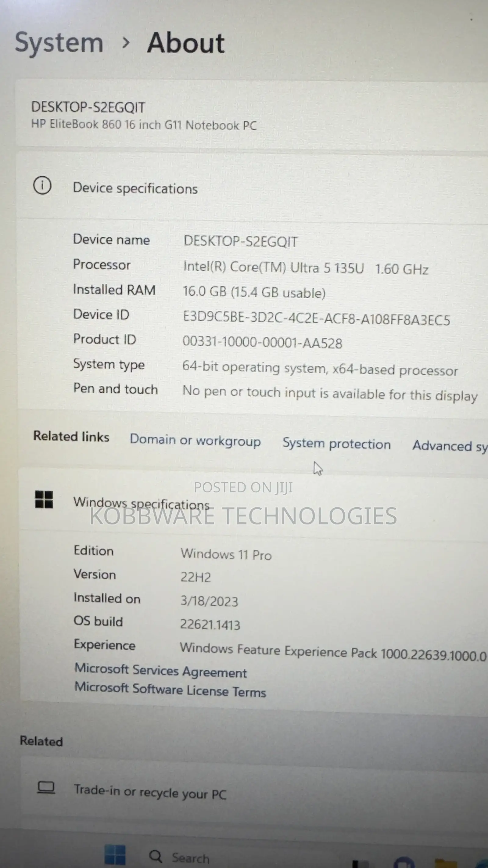
Task: Select Device ID value E3D9C5BE-3D2C-4C2E-ACF8-A108FF8A3EC5
Action: coord(316,318)
